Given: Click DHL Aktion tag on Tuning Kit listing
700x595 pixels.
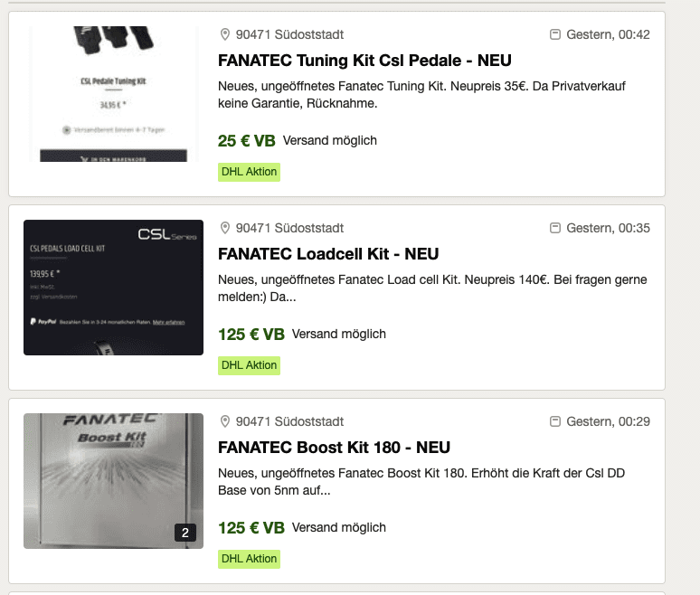Looking at the screenshot, I should tap(249, 172).
